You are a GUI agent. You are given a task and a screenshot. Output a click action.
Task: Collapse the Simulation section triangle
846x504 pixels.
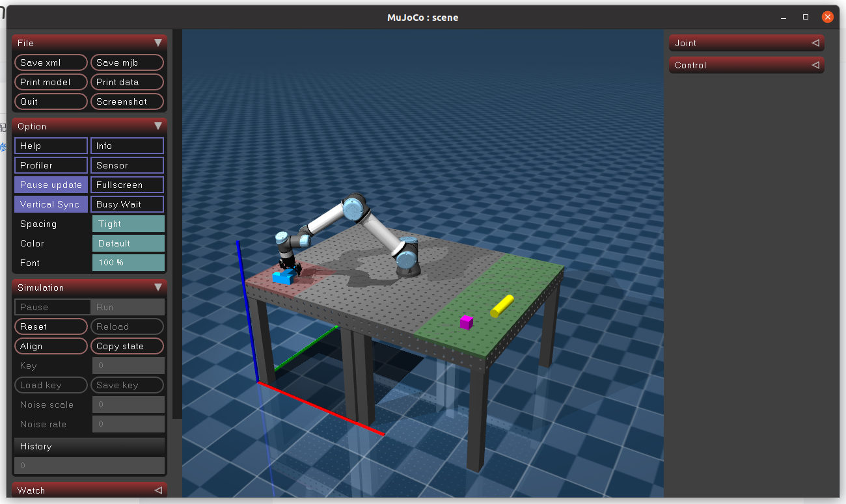(x=158, y=287)
